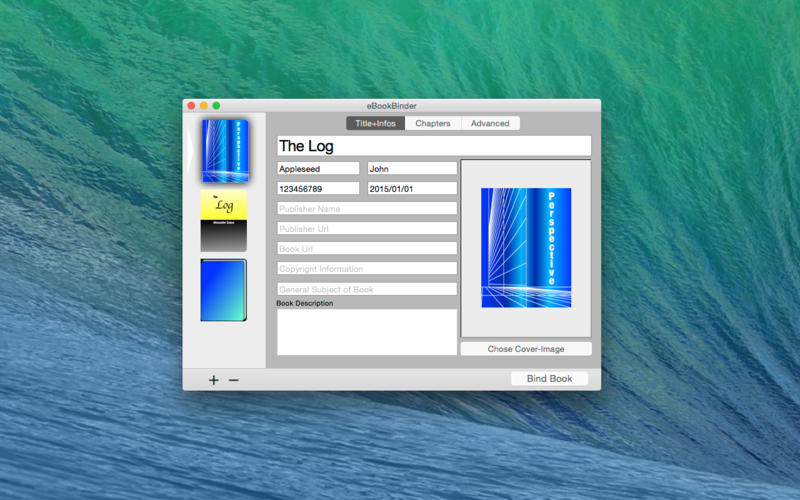Focus the Publisher Name field
This screenshot has height=500, width=800.
[367, 209]
